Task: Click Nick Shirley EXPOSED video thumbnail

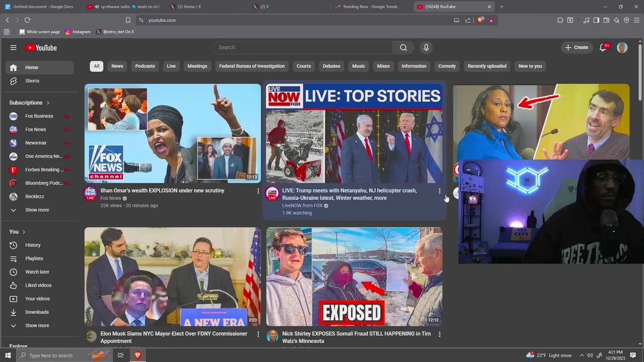Action: point(354,277)
